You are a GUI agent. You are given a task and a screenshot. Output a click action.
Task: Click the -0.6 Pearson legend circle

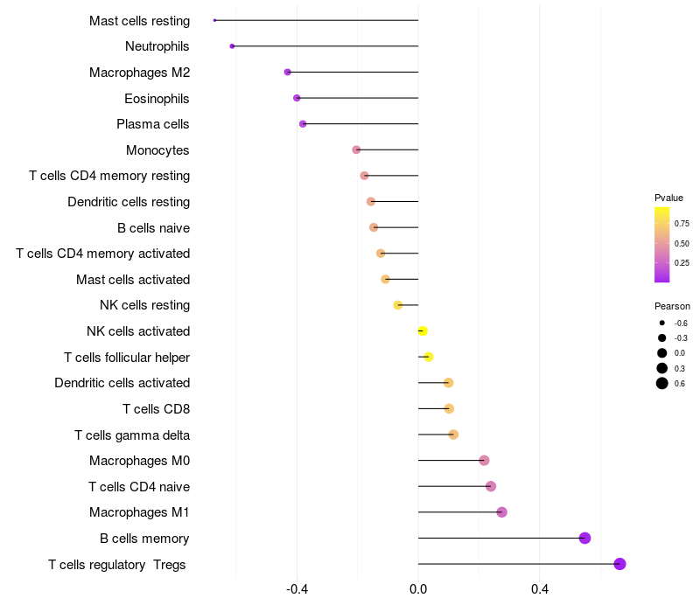point(662,323)
